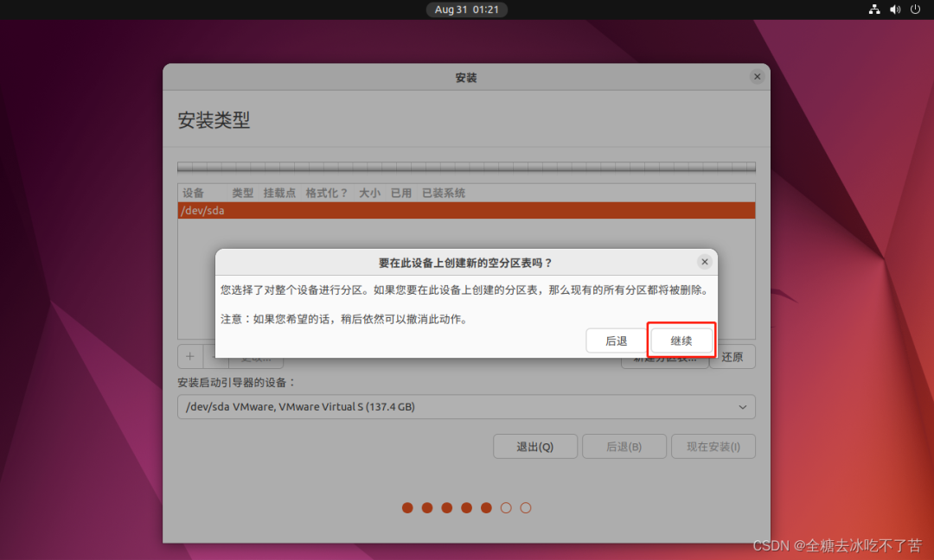Open the network status icon in top bar

(873, 10)
